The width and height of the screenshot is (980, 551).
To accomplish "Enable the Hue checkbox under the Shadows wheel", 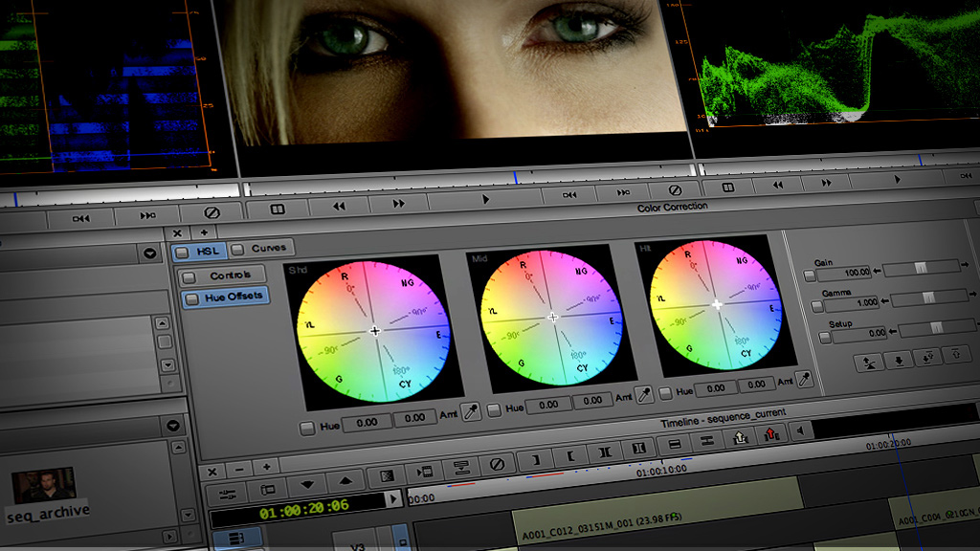I will tap(306, 428).
